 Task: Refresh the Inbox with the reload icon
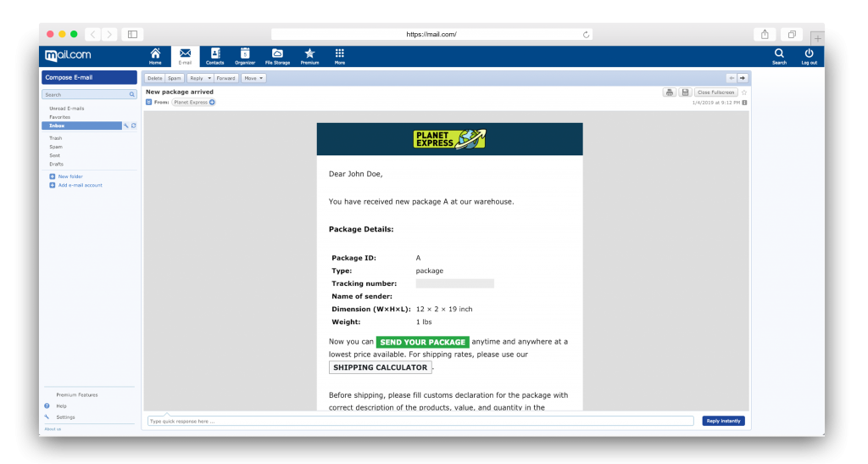133,126
